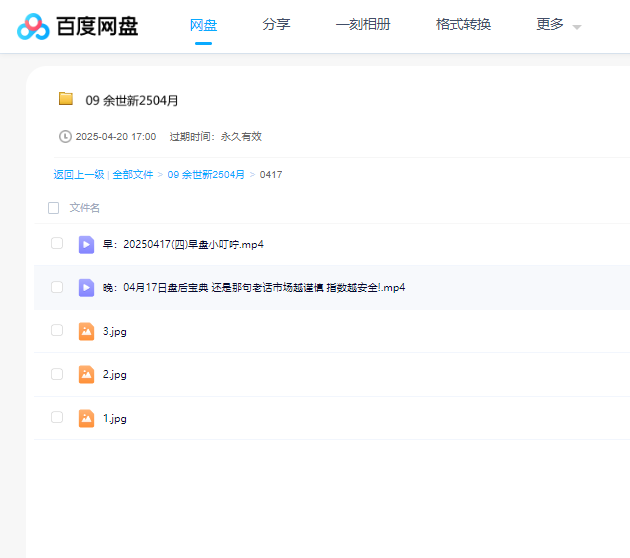Click the image icon for 3.jpg
Screen dimensions: 630x558
(86, 331)
